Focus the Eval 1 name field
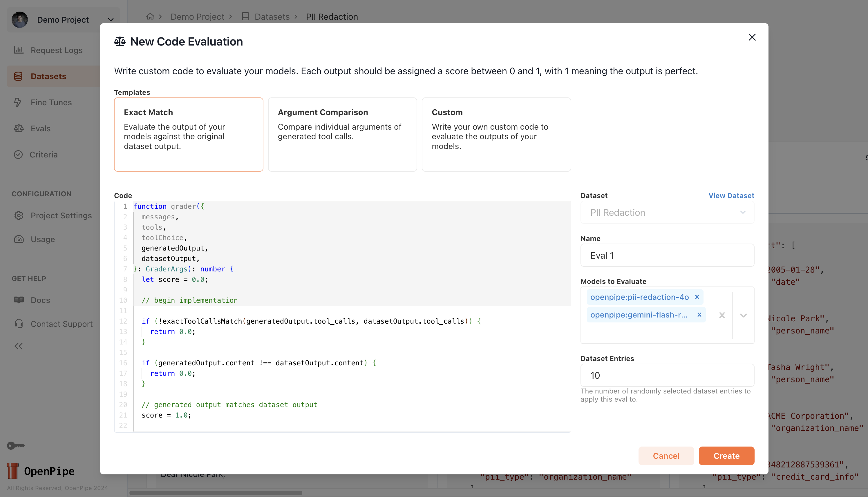868x497 pixels. 667,255
